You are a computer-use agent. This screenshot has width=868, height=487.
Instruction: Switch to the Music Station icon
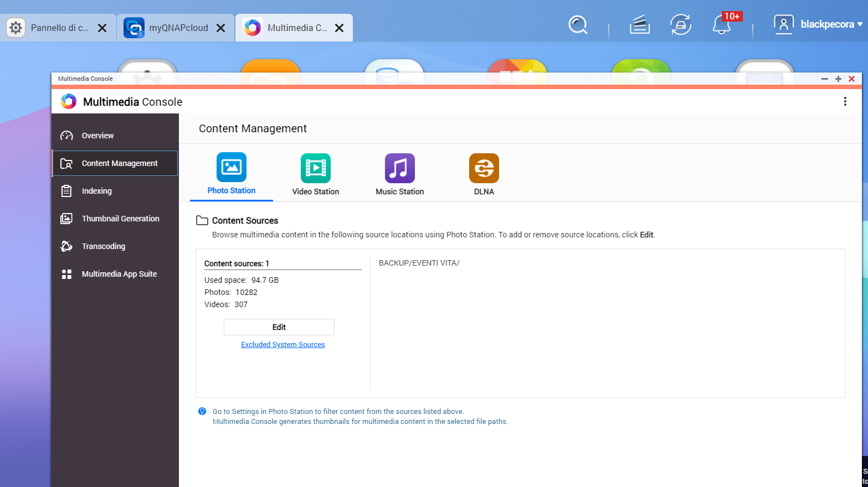pyautogui.click(x=399, y=174)
